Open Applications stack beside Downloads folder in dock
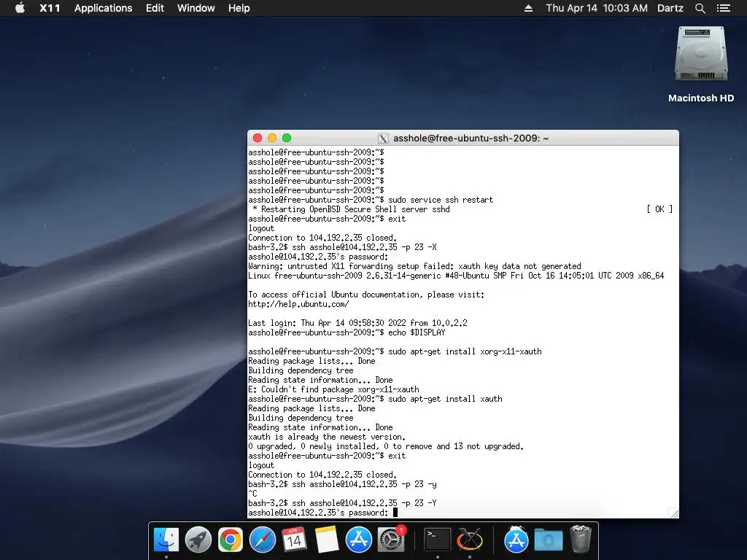The image size is (747, 560). tap(516, 540)
